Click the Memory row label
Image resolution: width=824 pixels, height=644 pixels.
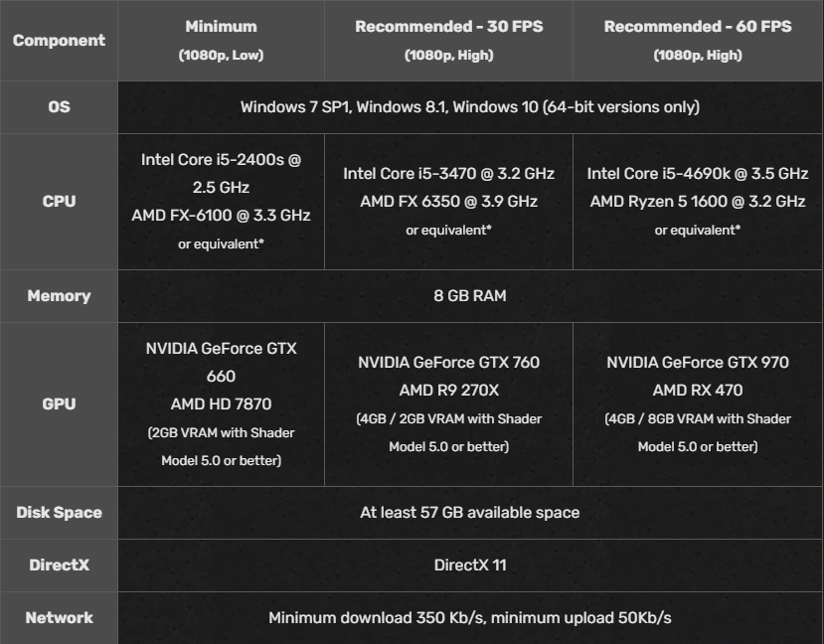[59, 295]
